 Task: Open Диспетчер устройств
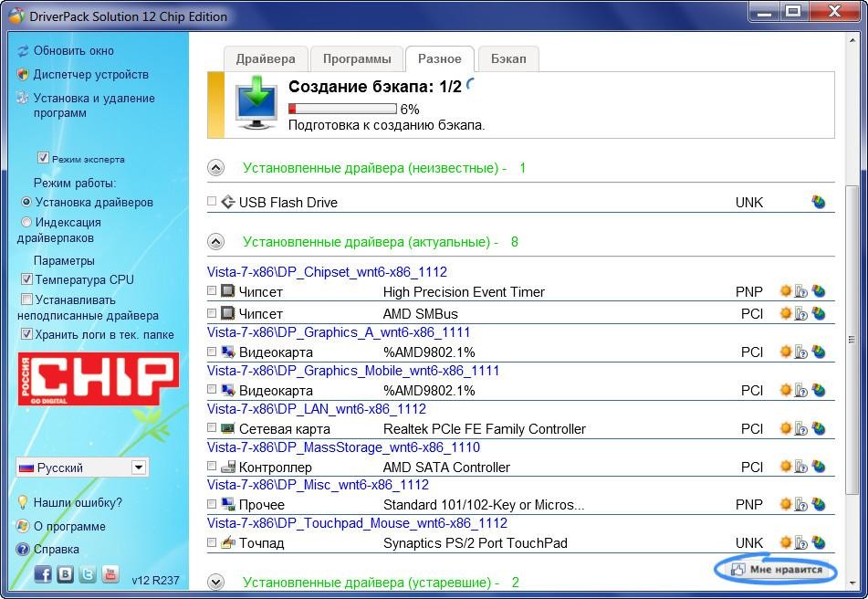pos(90,74)
